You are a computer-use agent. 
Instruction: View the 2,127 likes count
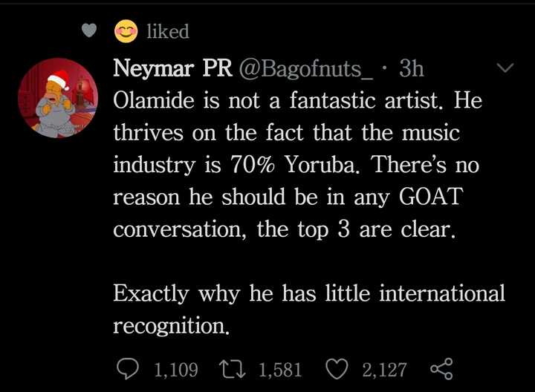pyautogui.click(x=384, y=370)
